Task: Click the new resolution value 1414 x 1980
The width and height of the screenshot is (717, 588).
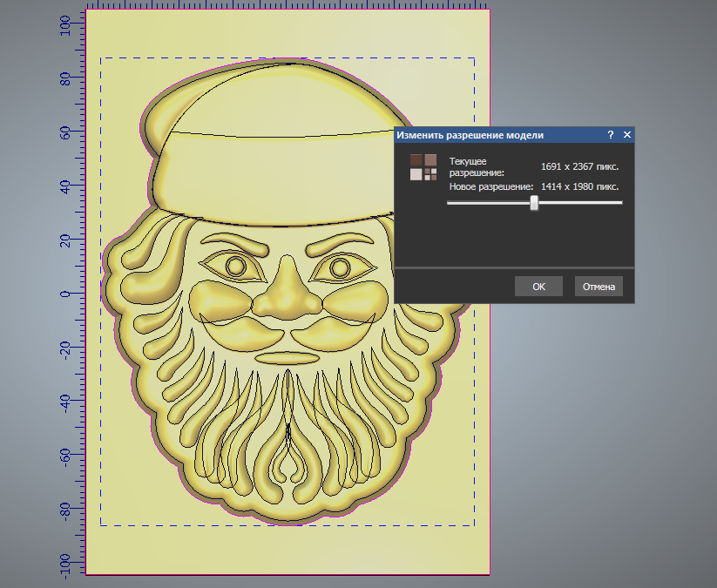Action: coord(579,186)
